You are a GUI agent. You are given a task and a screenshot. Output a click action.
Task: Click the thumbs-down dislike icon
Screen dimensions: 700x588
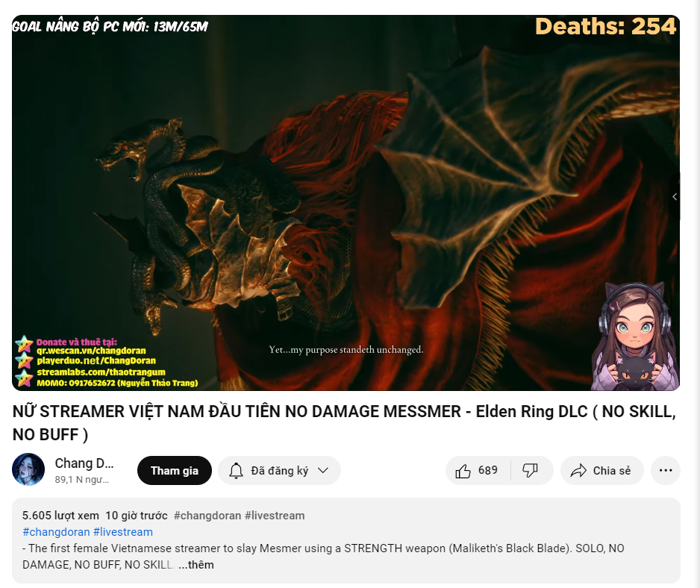pyautogui.click(x=531, y=470)
